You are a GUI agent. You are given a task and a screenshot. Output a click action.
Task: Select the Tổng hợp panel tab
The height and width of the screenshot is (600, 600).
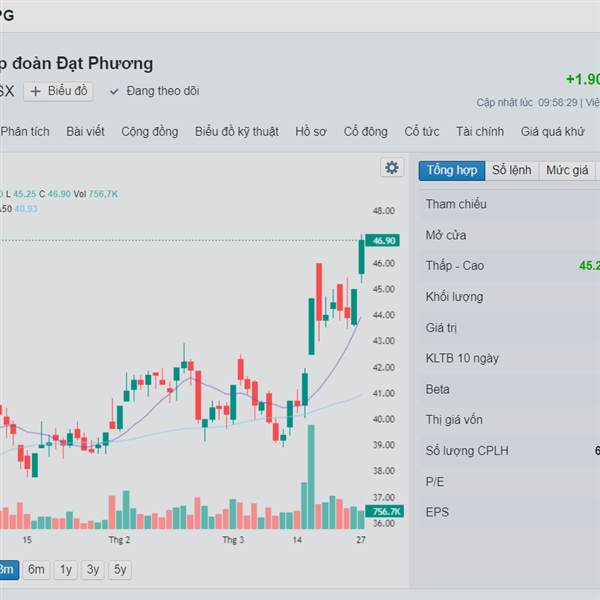452,170
